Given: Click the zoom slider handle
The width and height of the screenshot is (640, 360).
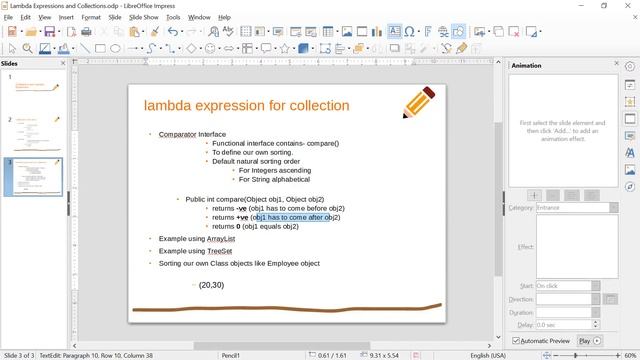Looking at the screenshot, I should click(x=576, y=356).
